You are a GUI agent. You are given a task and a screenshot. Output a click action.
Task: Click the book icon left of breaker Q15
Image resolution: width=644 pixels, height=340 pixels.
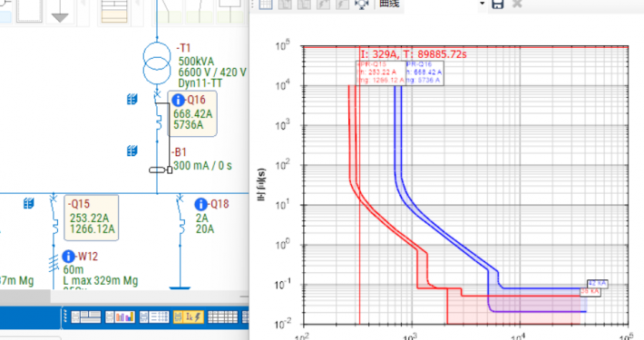(29, 203)
